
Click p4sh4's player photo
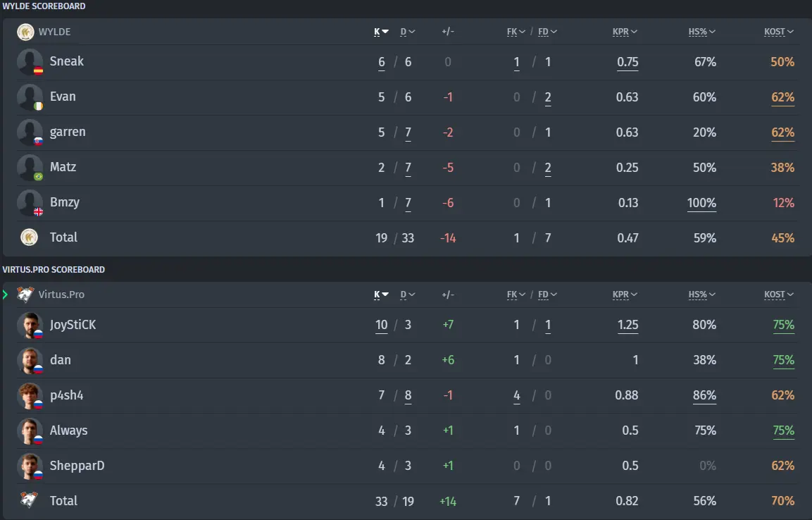[x=30, y=396]
